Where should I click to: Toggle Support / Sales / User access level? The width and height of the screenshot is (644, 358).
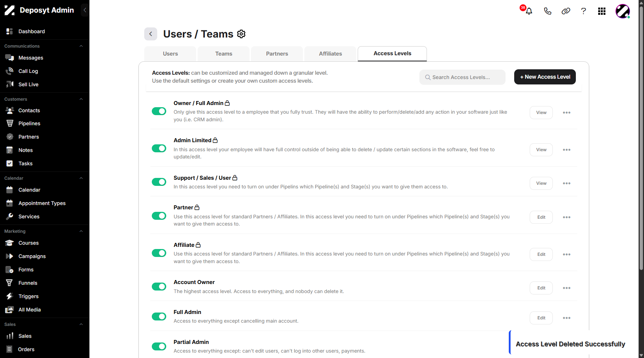click(x=159, y=182)
